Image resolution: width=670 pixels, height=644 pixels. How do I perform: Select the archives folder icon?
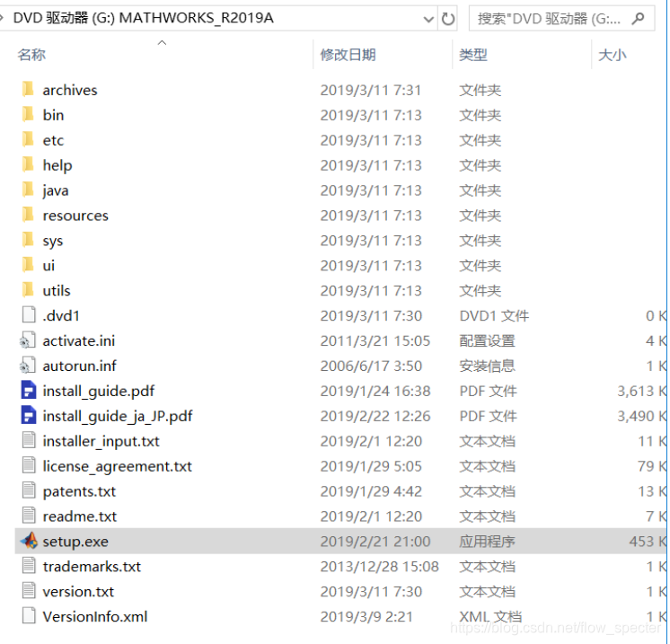point(29,90)
